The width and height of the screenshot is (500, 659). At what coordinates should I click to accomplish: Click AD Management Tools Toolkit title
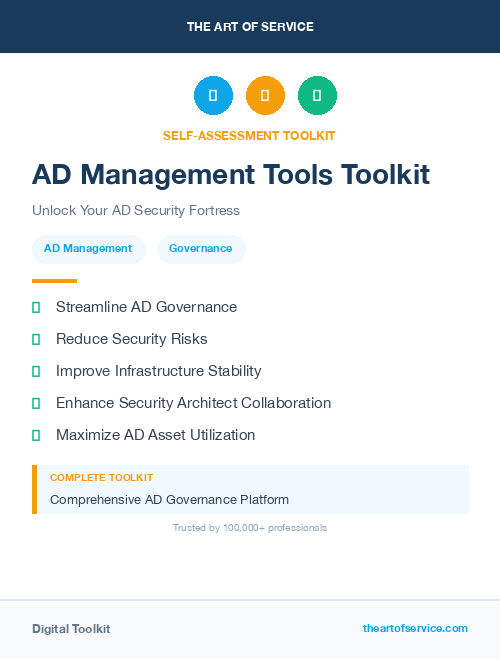coord(231,174)
